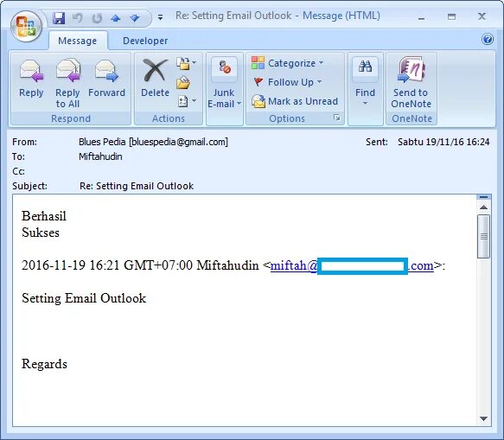504x440 pixels.
Task: Click the sent date Sabtu 19/11/16 16:24
Action: click(443, 142)
